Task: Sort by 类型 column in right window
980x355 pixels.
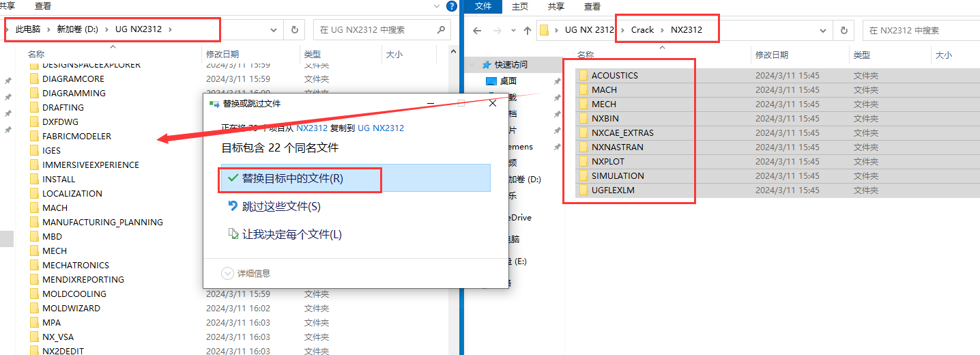Action: tap(862, 55)
